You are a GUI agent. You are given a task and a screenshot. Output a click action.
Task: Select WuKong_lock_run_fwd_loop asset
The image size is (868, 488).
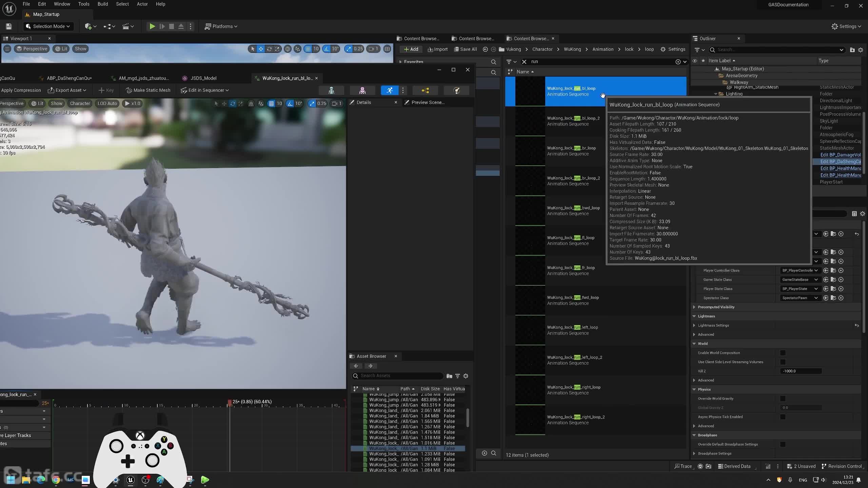pos(595,300)
